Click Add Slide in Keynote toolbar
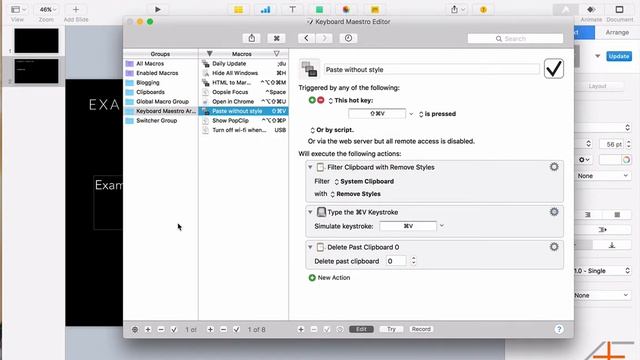The height and width of the screenshot is (360, 640). [x=76, y=13]
